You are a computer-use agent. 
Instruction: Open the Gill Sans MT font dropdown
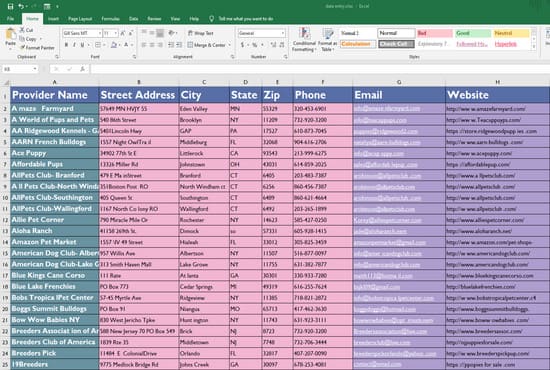coord(100,33)
